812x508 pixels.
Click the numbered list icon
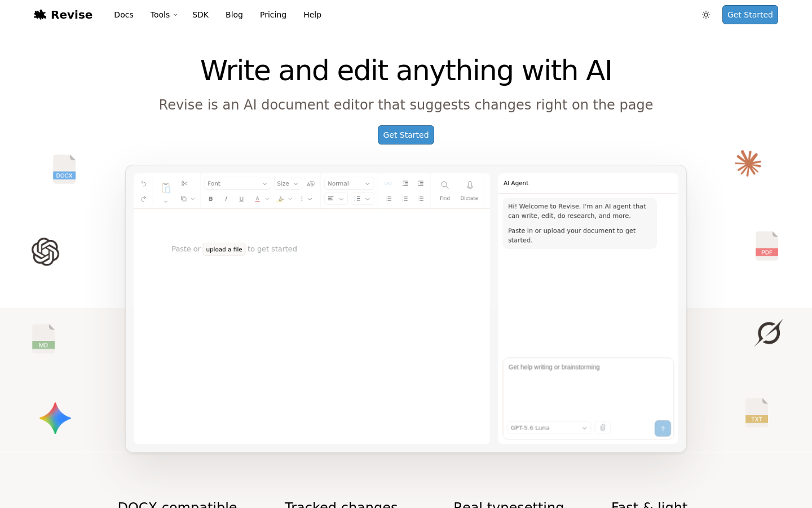(x=405, y=199)
